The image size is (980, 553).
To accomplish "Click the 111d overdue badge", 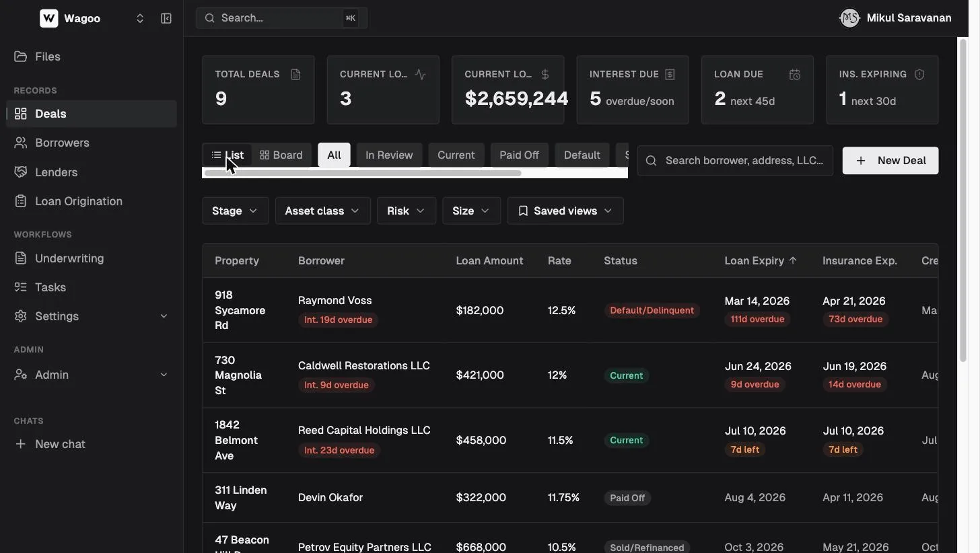I will (757, 320).
